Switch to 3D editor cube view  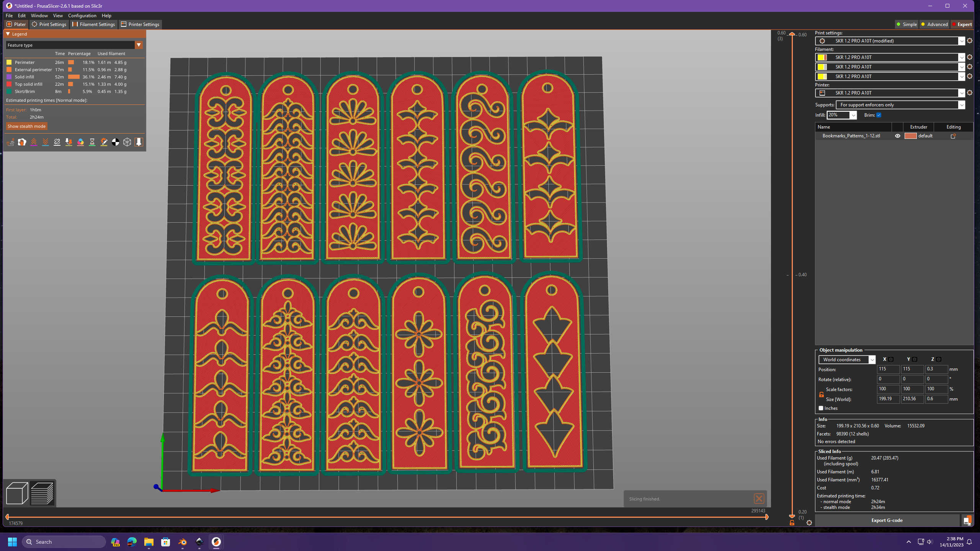(17, 493)
